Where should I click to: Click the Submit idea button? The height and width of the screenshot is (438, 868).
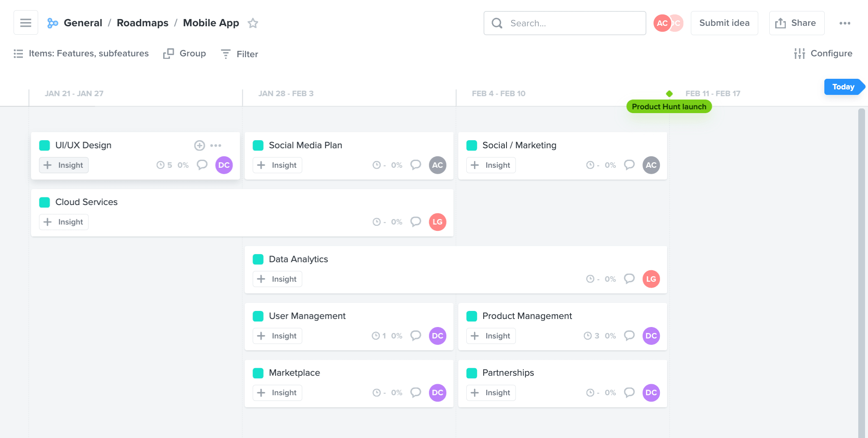click(x=724, y=23)
